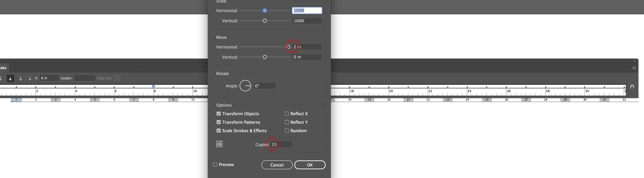Viewport: 644px width, 178px height.
Task: Select the tab stop marker at 10 on ruler
Action: [193, 87]
